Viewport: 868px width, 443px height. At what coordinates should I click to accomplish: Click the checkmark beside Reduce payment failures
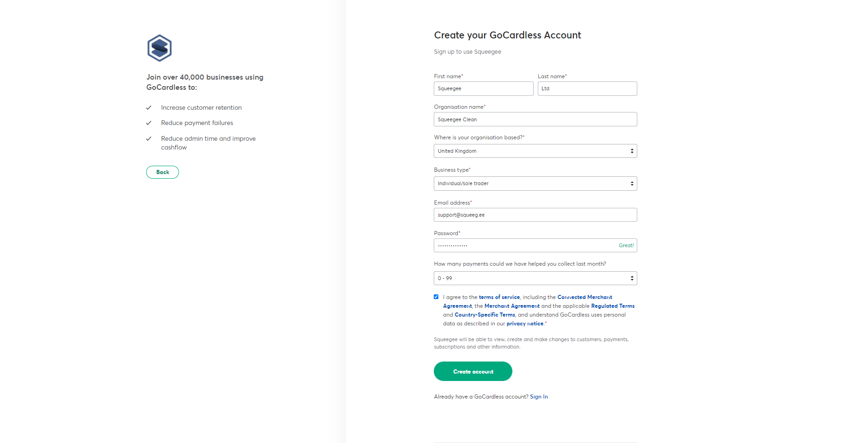(x=149, y=123)
